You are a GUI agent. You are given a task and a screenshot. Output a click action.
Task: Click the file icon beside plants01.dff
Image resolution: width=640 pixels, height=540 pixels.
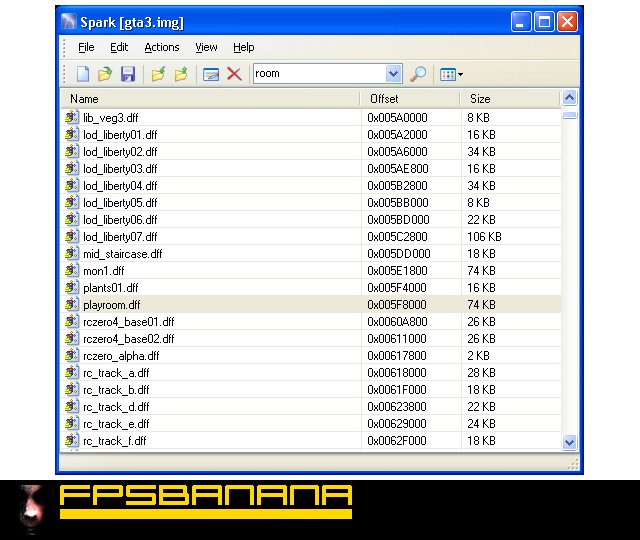tap(72, 287)
